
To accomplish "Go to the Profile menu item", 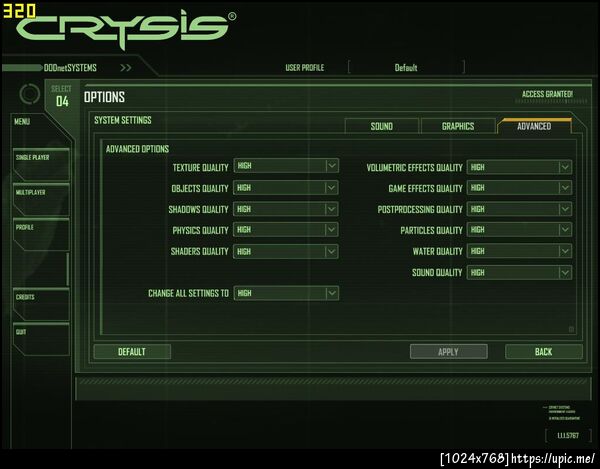I will coord(41,234).
